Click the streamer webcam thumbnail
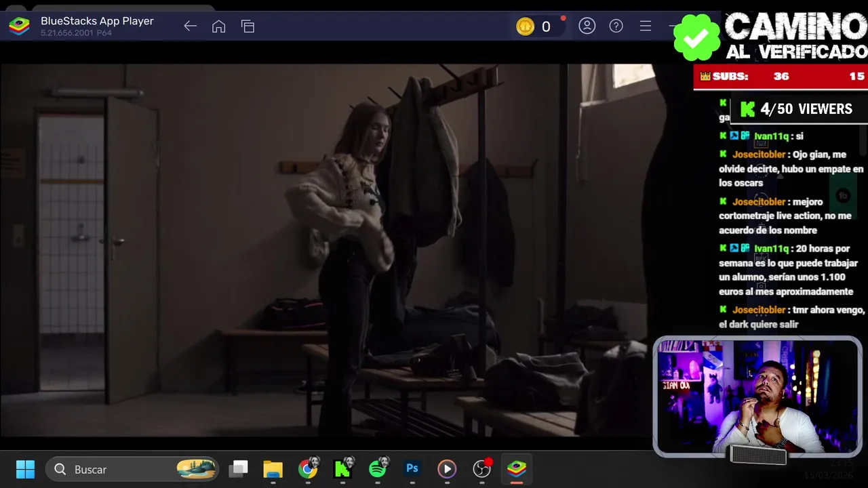The height and width of the screenshot is (488, 868). pyautogui.click(x=757, y=396)
